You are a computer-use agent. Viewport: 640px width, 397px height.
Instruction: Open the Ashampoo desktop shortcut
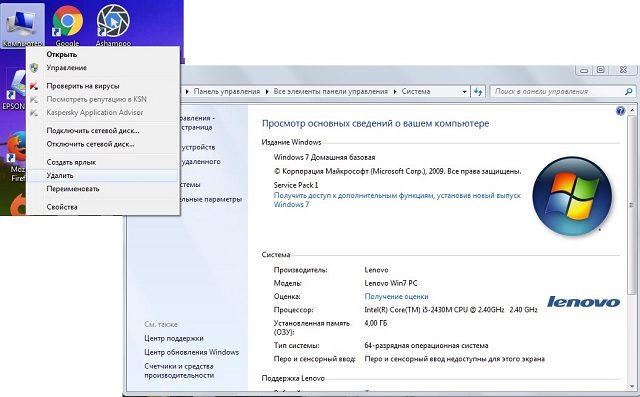click(x=113, y=25)
